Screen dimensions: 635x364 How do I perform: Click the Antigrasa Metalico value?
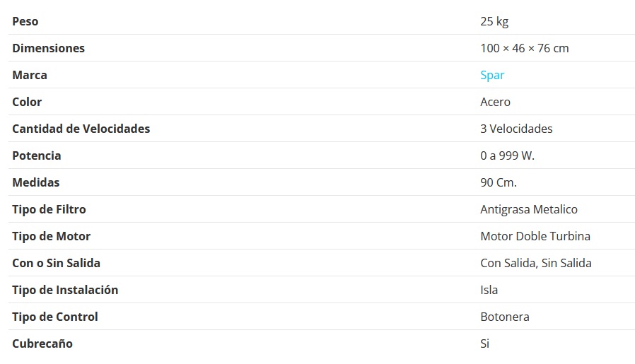tap(528, 209)
